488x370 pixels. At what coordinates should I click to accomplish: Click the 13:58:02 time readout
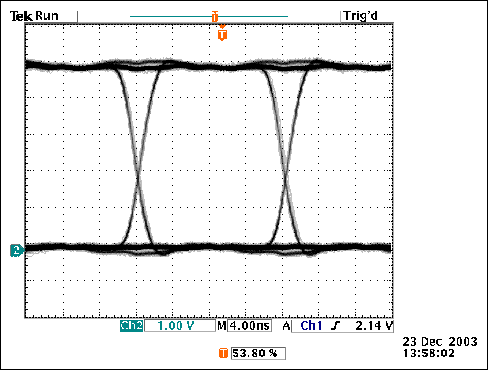click(x=429, y=353)
